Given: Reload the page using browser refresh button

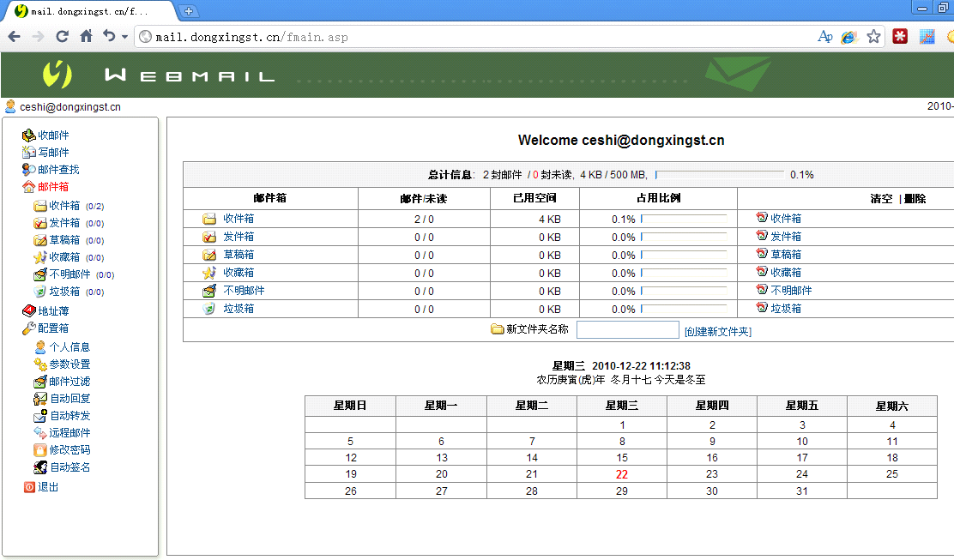Looking at the screenshot, I should (x=62, y=37).
